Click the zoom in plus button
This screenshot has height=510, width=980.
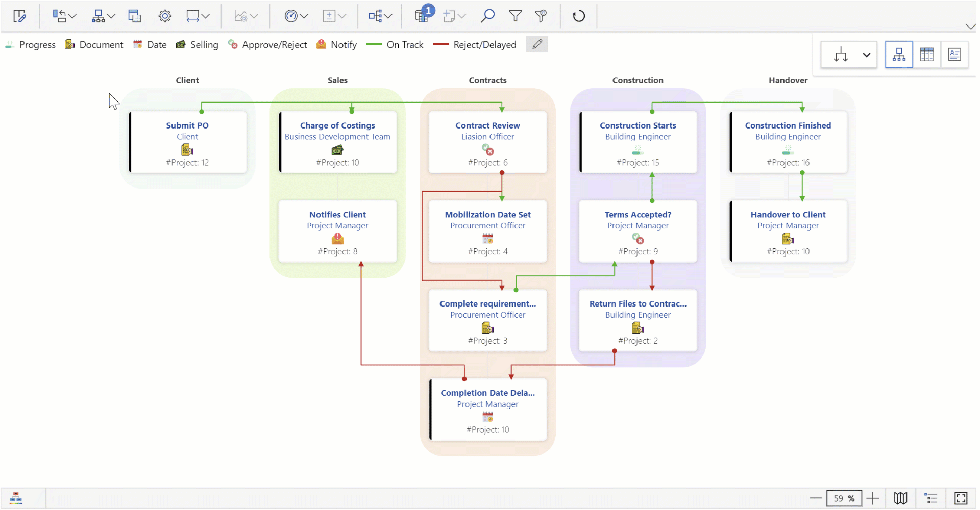873,498
